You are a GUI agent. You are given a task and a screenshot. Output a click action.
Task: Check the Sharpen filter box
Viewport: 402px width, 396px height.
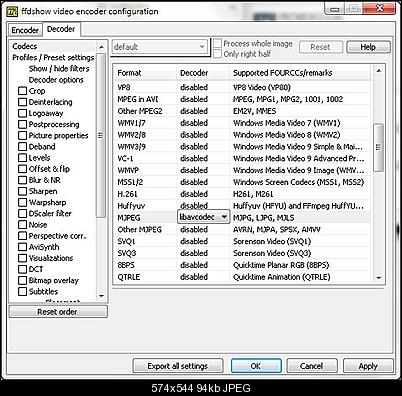[23, 191]
